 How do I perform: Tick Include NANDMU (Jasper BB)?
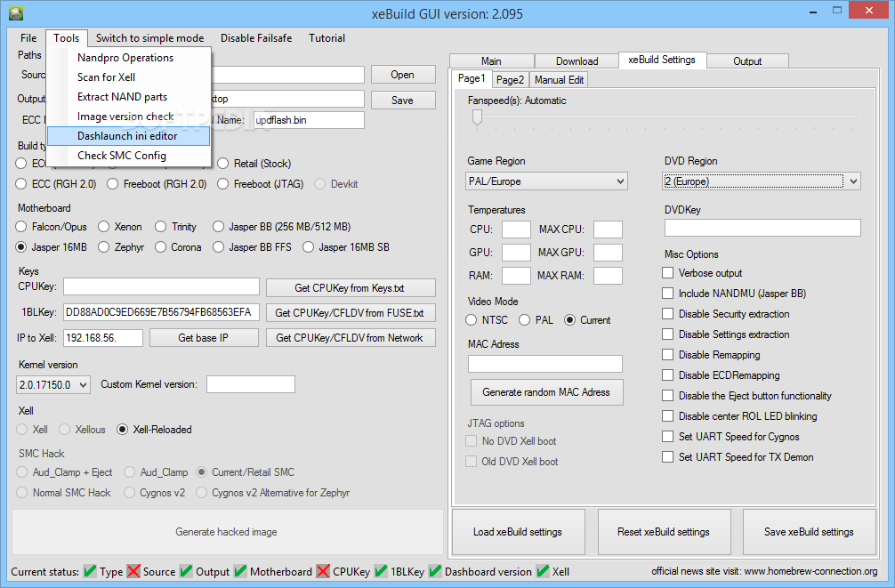tap(668, 294)
